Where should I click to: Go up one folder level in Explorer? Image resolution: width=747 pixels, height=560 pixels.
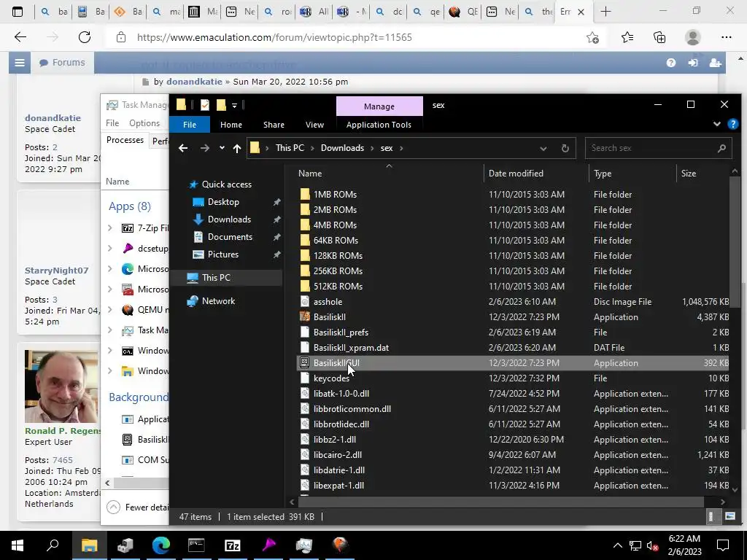(237, 148)
